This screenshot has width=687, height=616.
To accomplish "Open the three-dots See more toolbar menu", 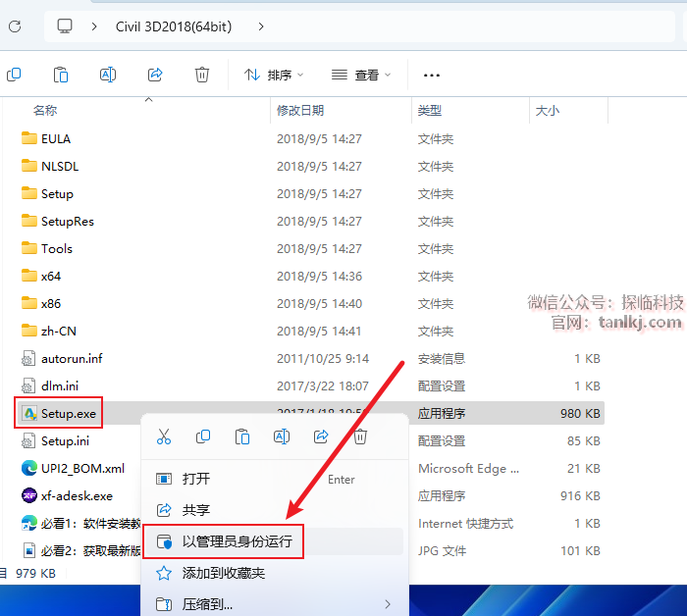I will coord(431,75).
